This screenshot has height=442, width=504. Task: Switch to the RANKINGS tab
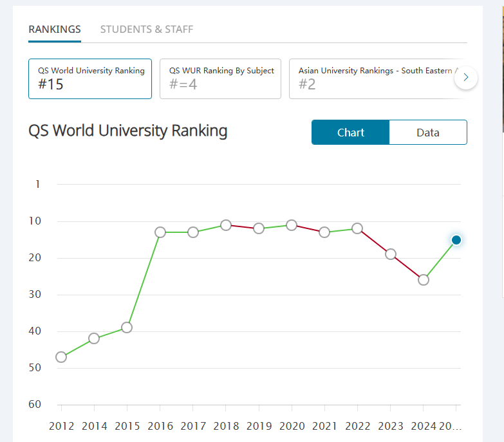(x=55, y=29)
